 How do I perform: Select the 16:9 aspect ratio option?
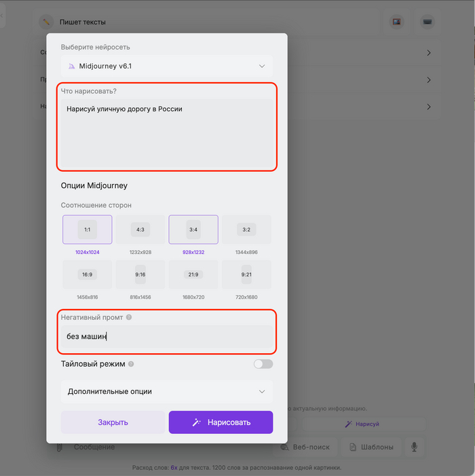88,274
